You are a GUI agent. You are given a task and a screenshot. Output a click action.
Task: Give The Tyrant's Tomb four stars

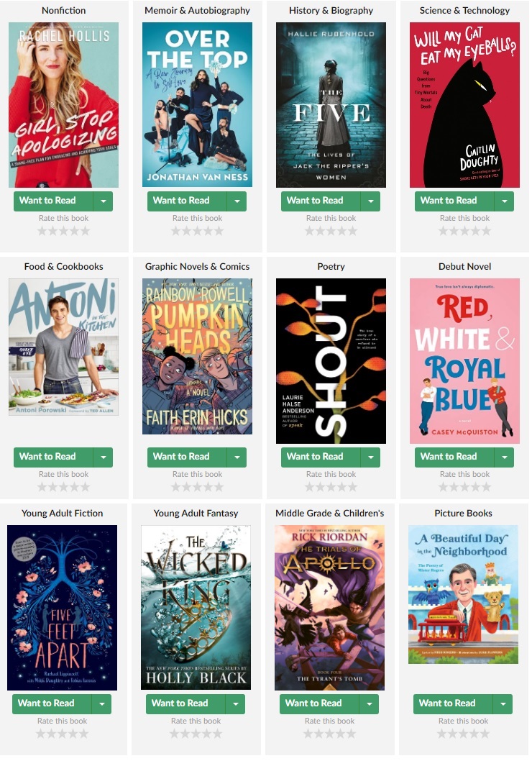tap(341, 734)
